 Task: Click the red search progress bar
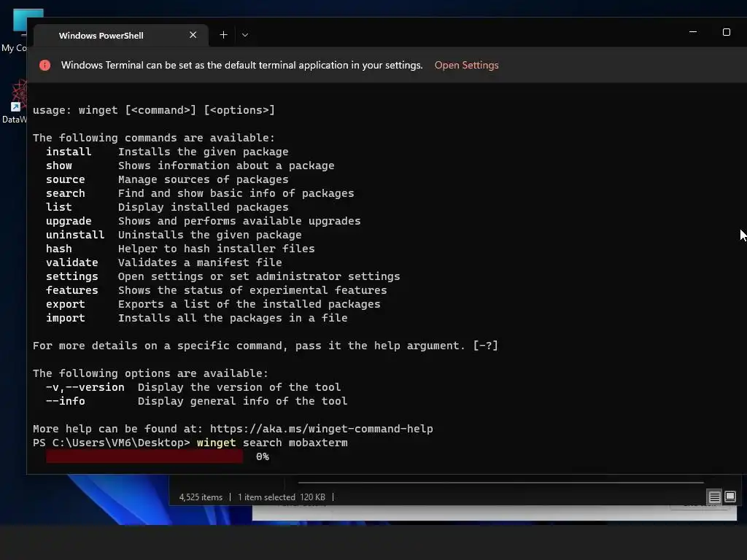coord(144,456)
